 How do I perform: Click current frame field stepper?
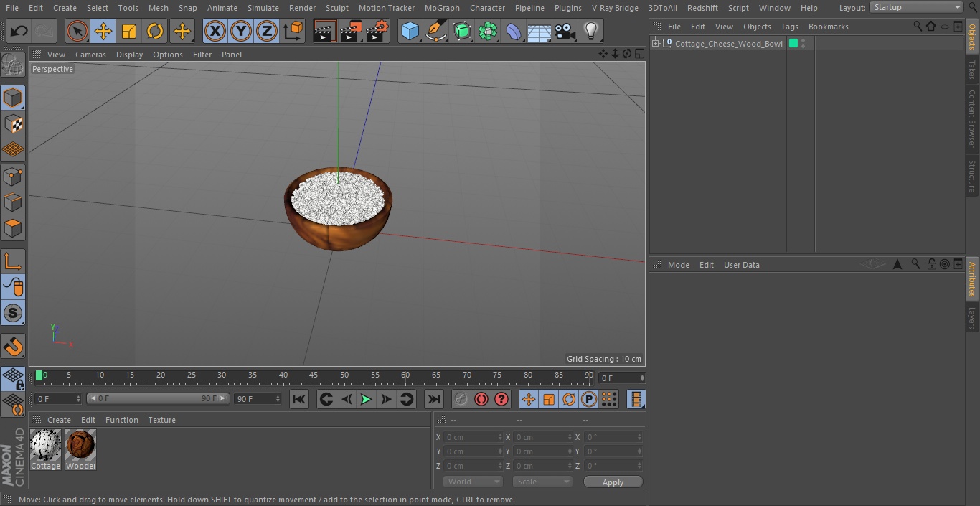tap(642, 378)
